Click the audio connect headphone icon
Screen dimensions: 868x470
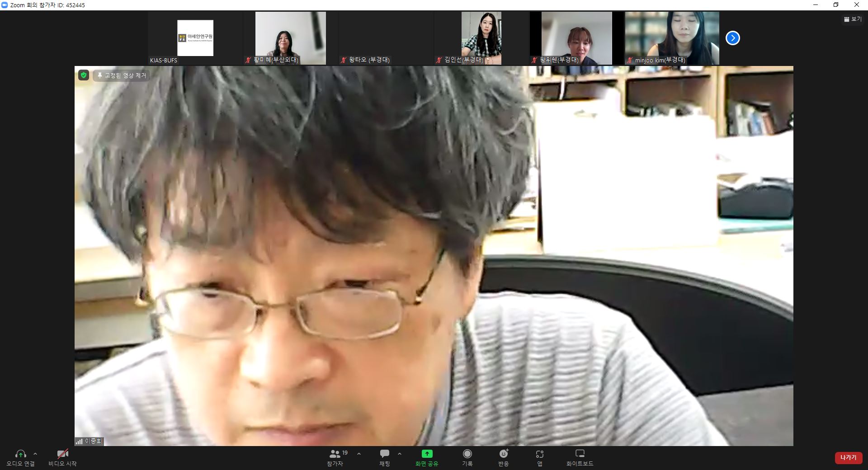click(x=20, y=454)
